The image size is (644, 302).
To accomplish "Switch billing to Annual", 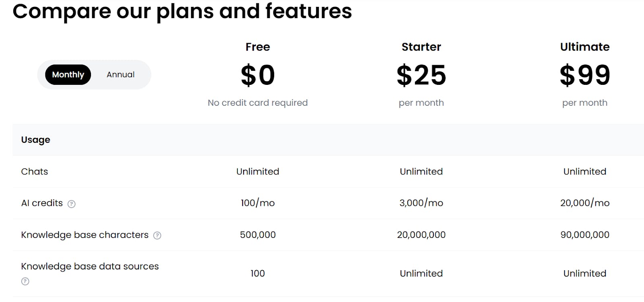I will [120, 75].
